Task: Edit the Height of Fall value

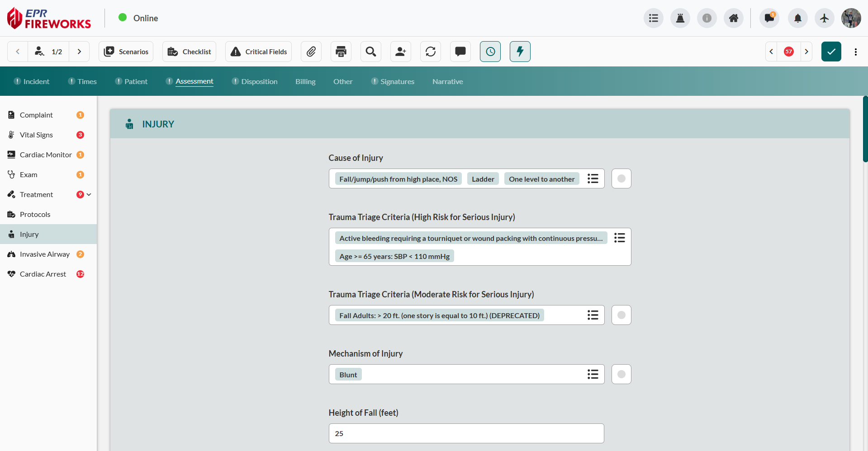Action: coord(466,433)
